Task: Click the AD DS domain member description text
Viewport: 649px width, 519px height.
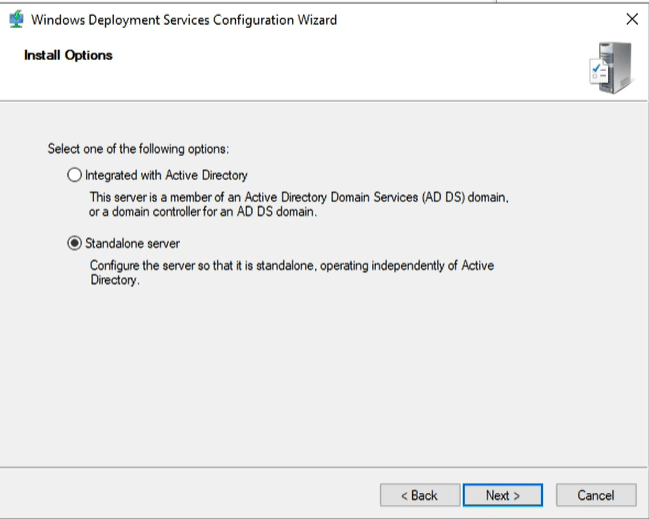Action: tap(299, 205)
